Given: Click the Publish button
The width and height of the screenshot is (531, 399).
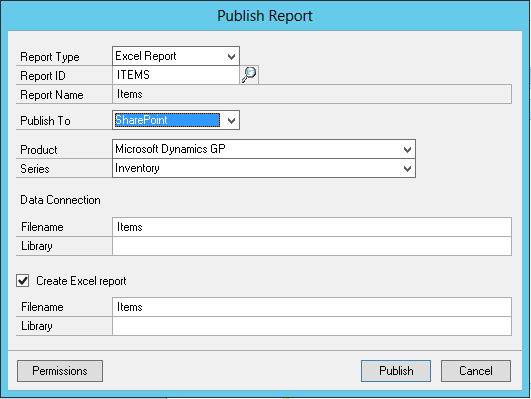Looking at the screenshot, I should 396,371.
